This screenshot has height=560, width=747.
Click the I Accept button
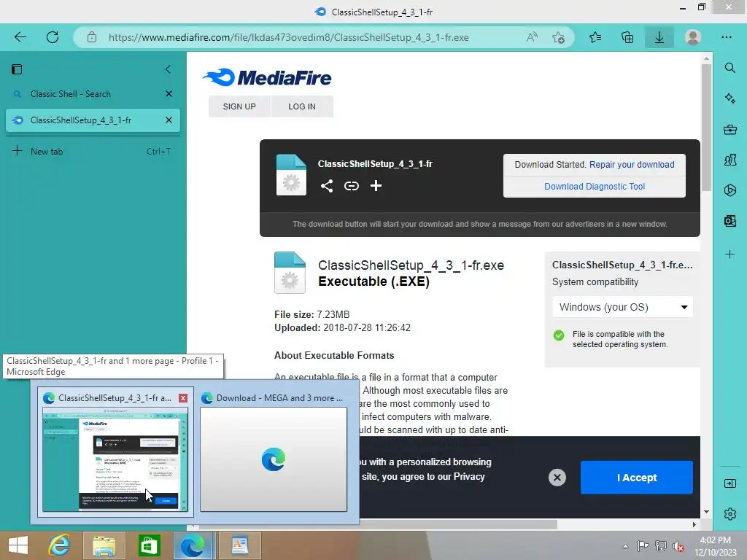point(636,477)
